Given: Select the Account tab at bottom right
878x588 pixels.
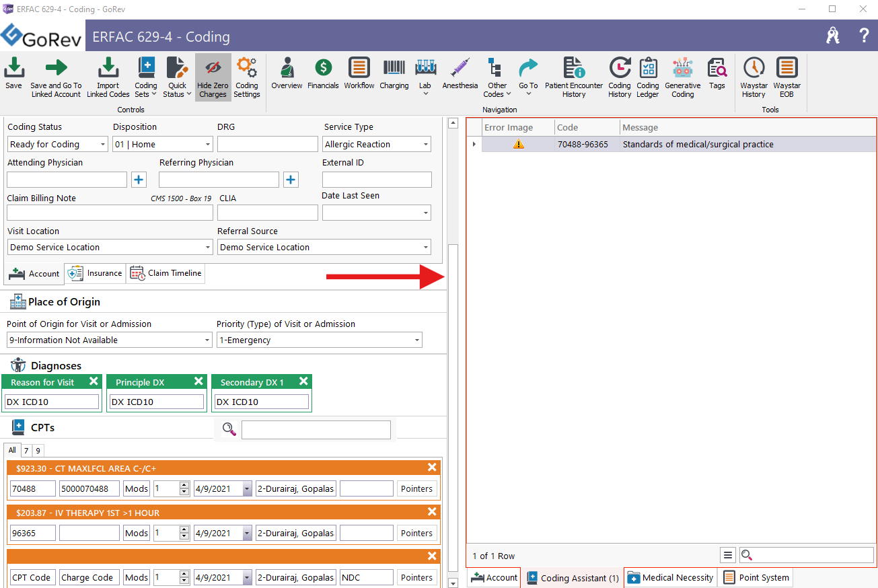Looking at the screenshot, I should (495, 578).
